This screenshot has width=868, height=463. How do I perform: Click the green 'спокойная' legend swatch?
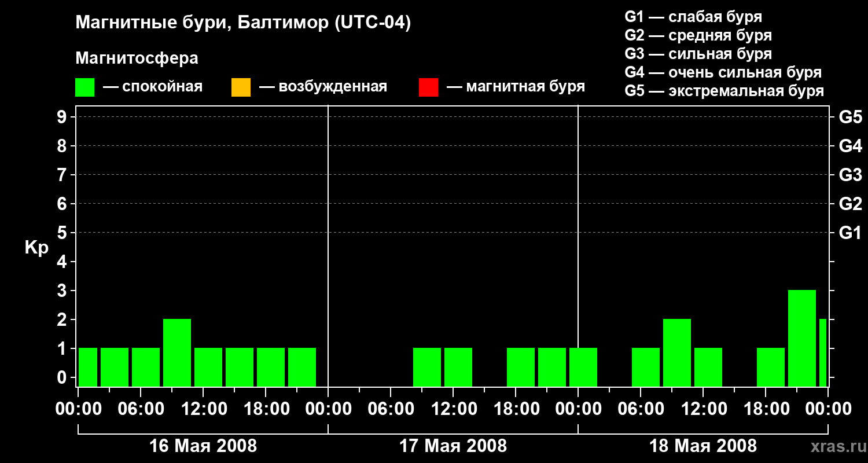click(84, 87)
